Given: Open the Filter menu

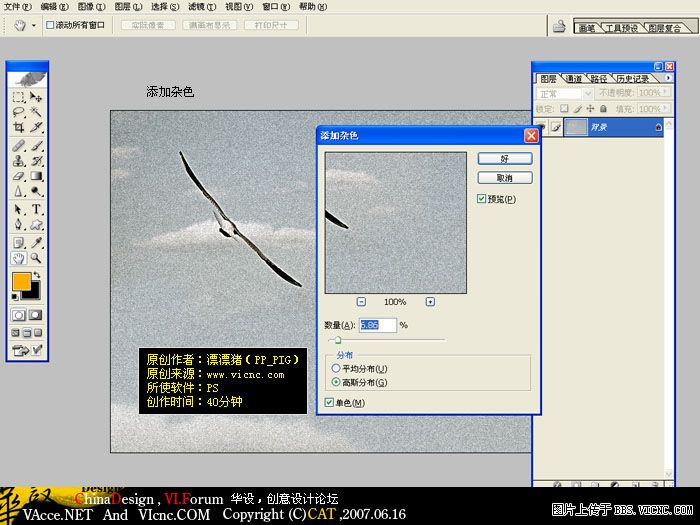Looking at the screenshot, I should pos(202,7).
